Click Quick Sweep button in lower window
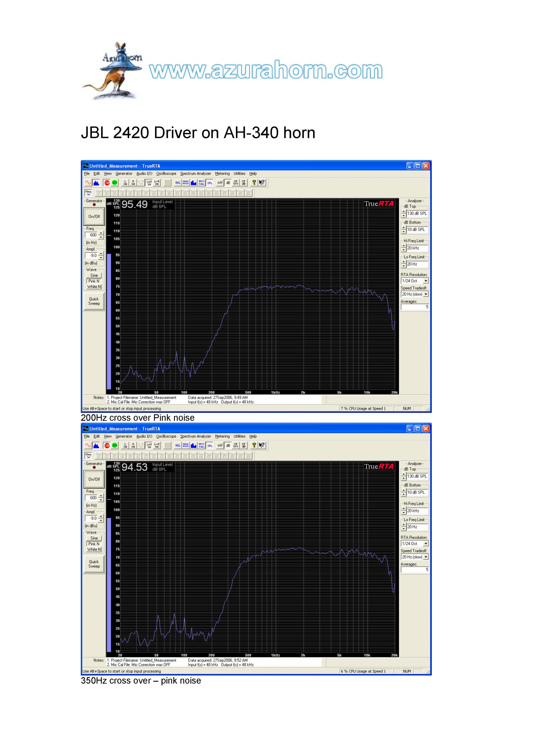535x756 pixels. pyautogui.click(x=94, y=564)
